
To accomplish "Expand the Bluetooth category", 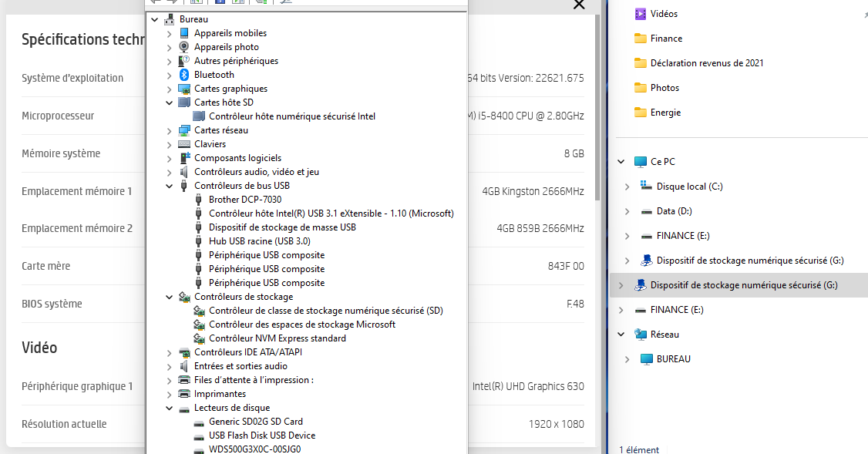I will point(170,76).
